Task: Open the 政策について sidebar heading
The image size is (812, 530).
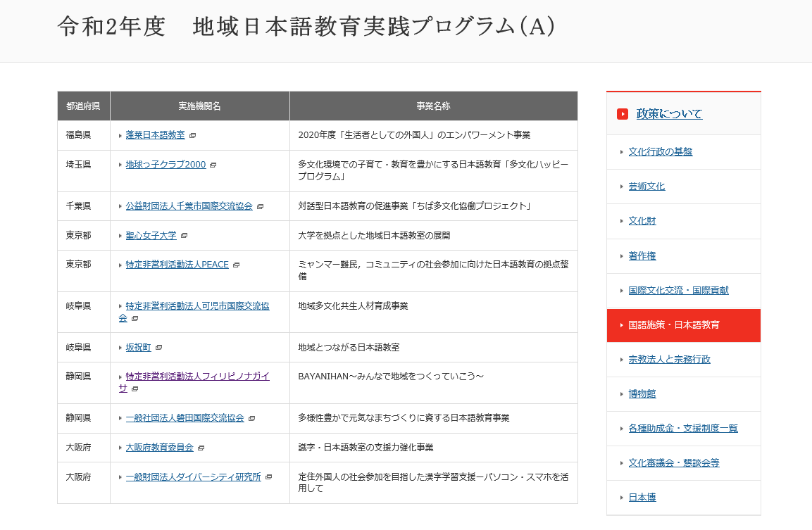Action: 669,114
